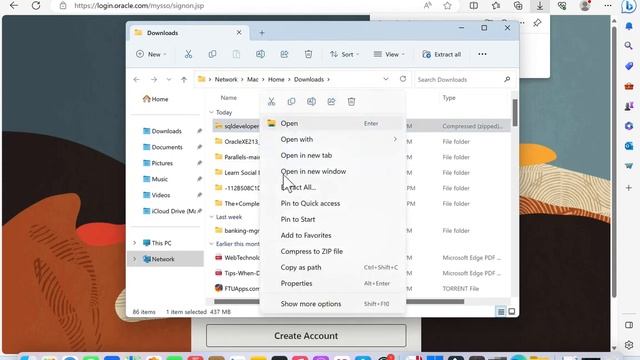Click the Search Downloads field
640x360 pixels.
point(463,80)
